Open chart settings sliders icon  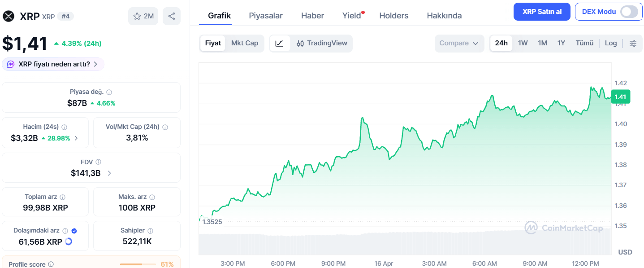(633, 43)
